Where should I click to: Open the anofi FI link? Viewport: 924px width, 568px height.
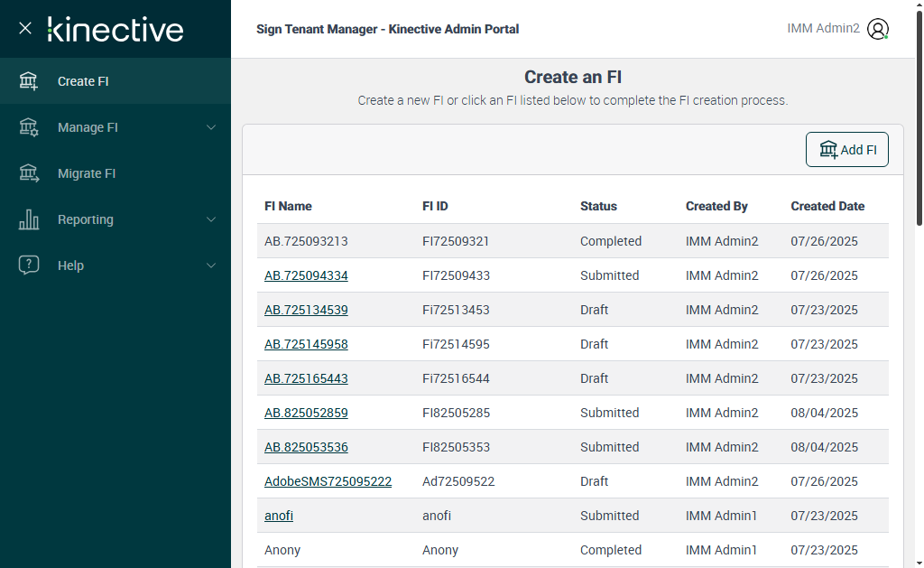[x=279, y=516]
